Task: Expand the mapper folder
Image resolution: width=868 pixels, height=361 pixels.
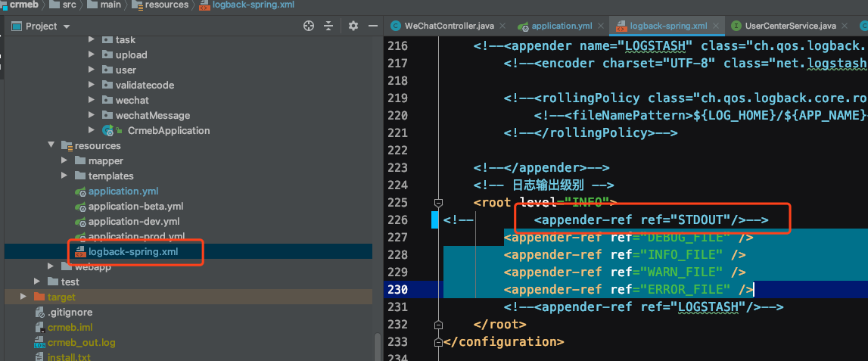Action: pyautogui.click(x=65, y=160)
